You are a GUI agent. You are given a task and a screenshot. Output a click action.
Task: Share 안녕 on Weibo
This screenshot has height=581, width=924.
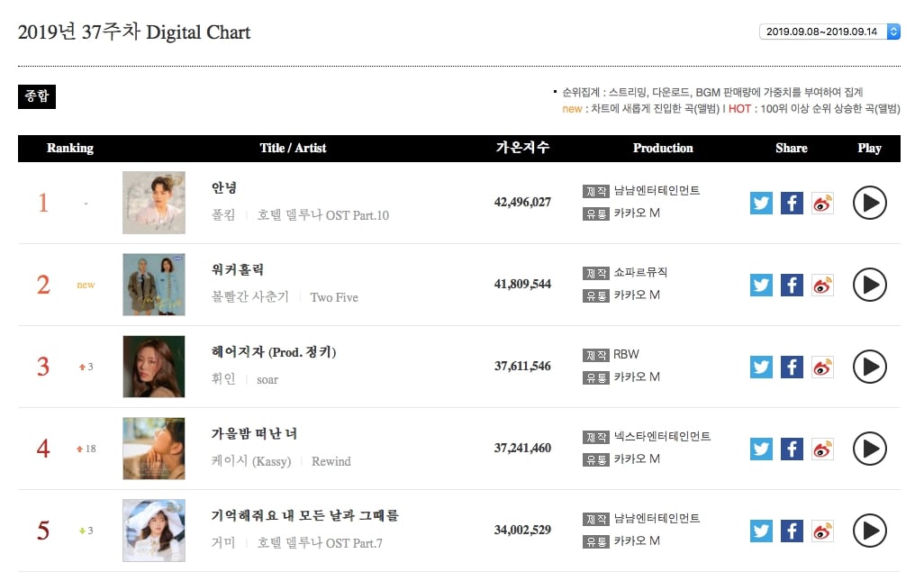(822, 203)
